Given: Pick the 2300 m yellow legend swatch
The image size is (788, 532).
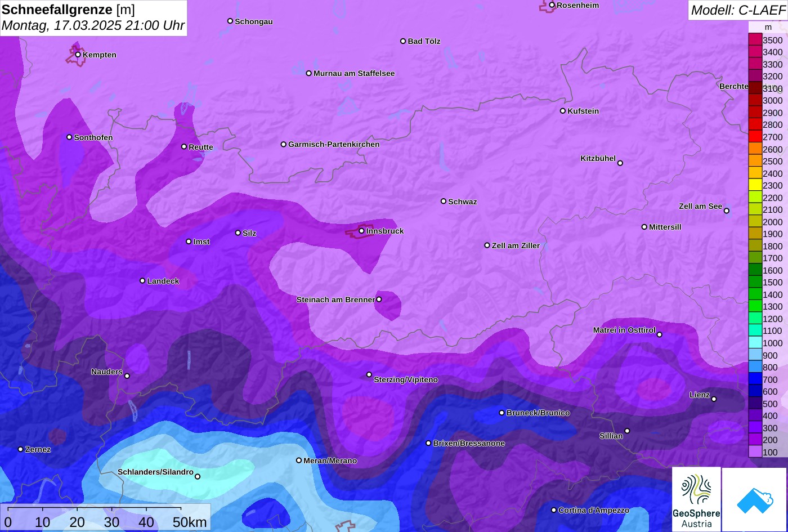Looking at the screenshot, I should coord(755,185).
